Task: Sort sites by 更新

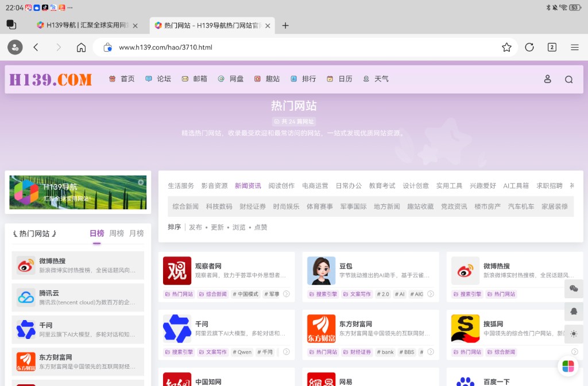Action: click(217, 227)
